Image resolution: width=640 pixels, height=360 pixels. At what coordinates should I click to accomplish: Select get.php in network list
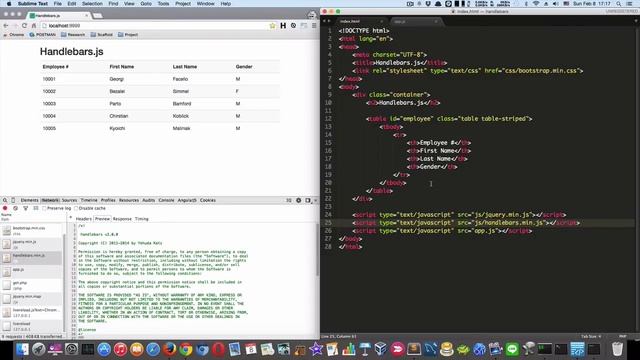(32, 285)
